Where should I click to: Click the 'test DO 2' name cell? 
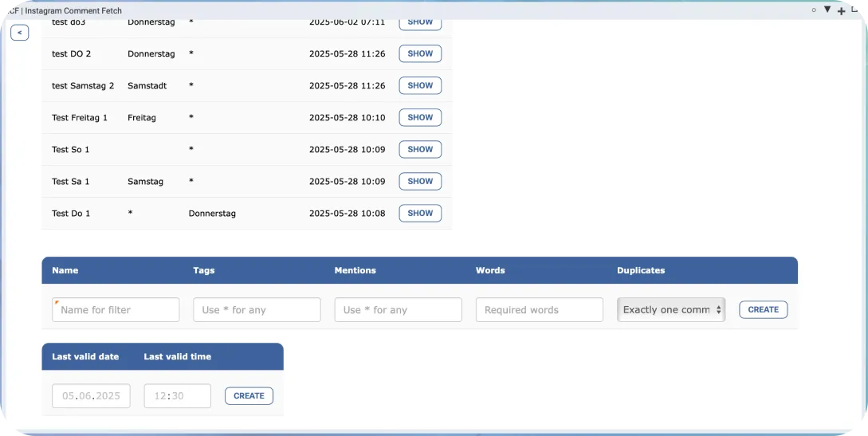click(72, 53)
